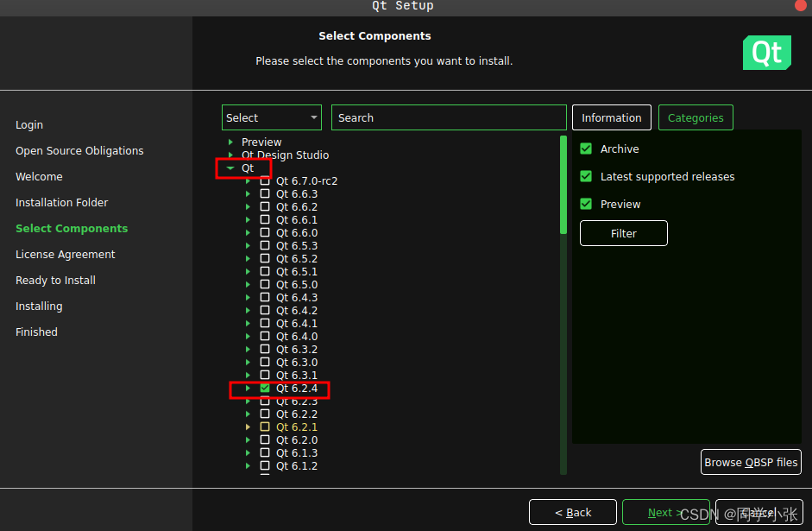Check the Qt 6.1.2 checkbox
The width and height of the screenshot is (812, 531).
265,465
